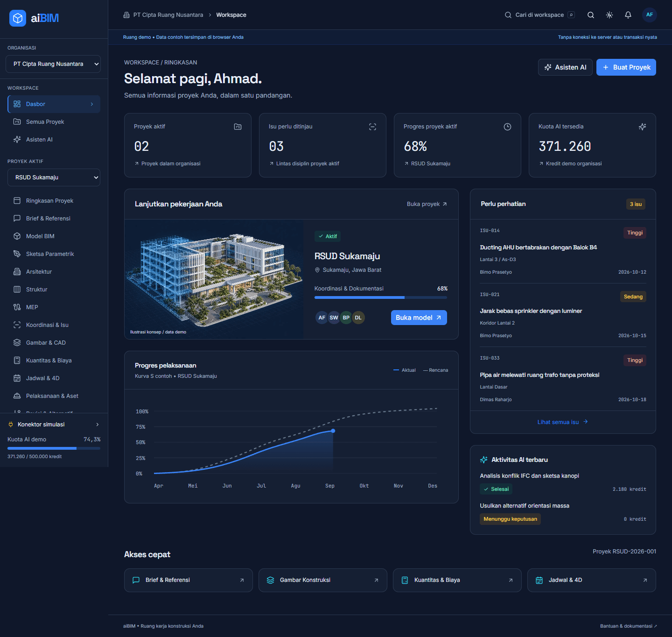Open notifications bell icon
The height and width of the screenshot is (637, 672).
(x=628, y=15)
